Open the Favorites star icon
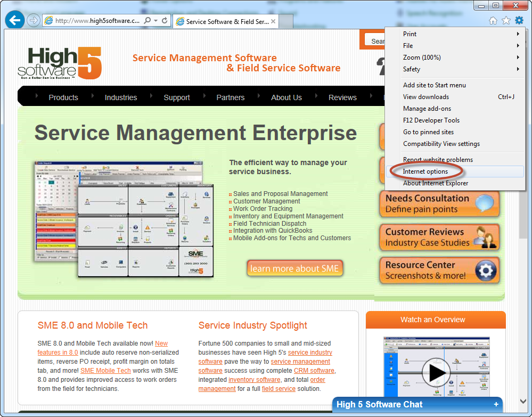Image resolution: width=532 pixels, height=417 pixels. [x=506, y=20]
